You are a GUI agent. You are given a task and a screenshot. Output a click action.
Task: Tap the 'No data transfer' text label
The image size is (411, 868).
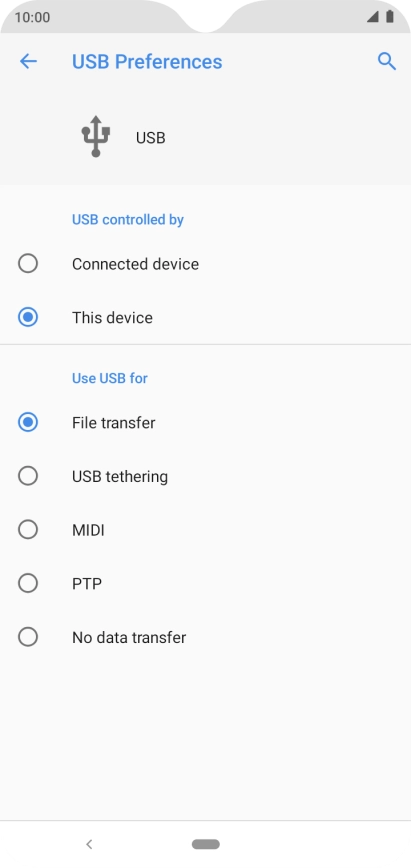click(x=129, y=637)
